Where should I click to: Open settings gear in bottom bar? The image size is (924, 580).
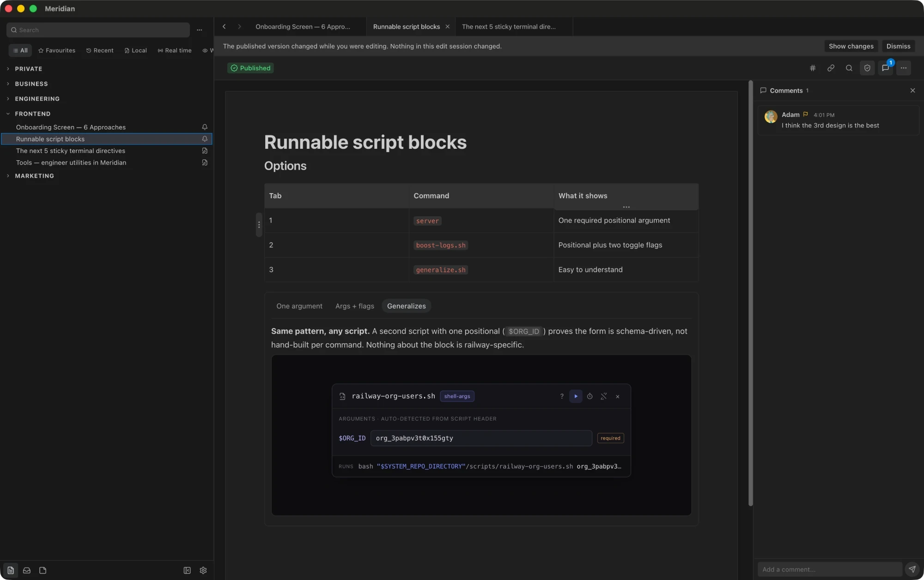click(203, 570)
